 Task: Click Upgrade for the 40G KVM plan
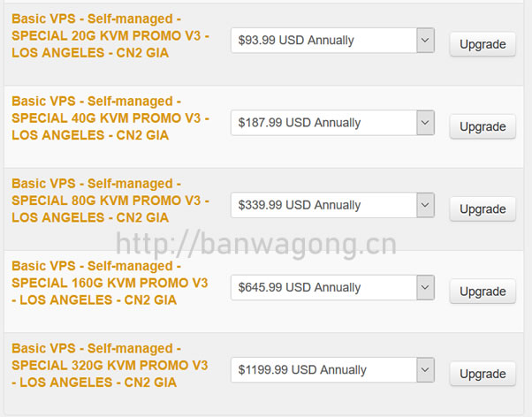pyautogui.click(x=483, y=126)
